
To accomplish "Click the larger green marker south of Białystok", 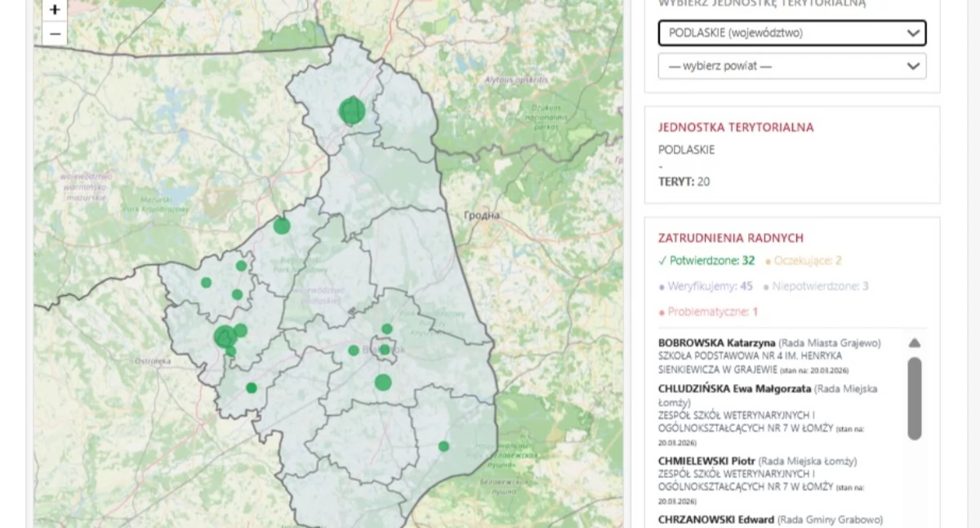I will tap(383, 383).
